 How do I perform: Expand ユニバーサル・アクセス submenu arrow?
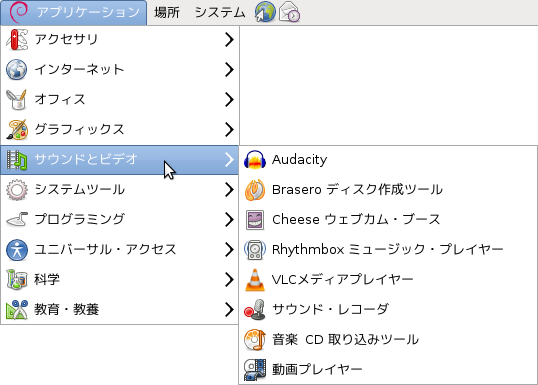tap(229, 249)
